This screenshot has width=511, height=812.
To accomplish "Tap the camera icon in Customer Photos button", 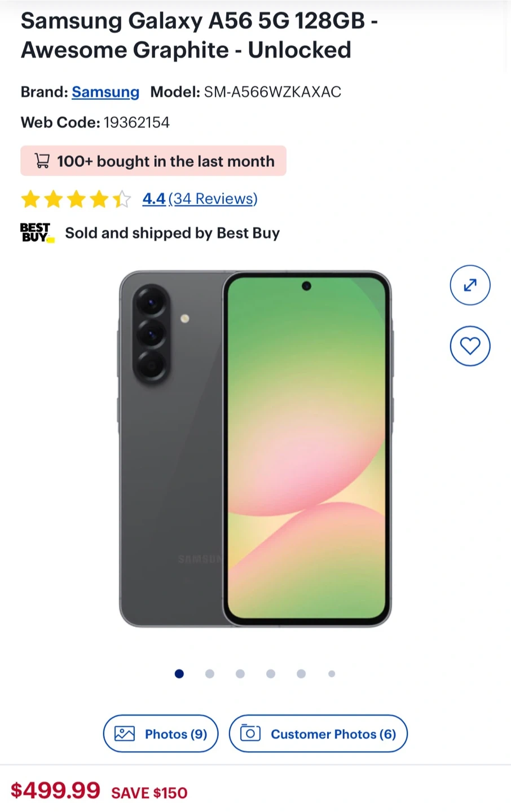I will [250, 733].
